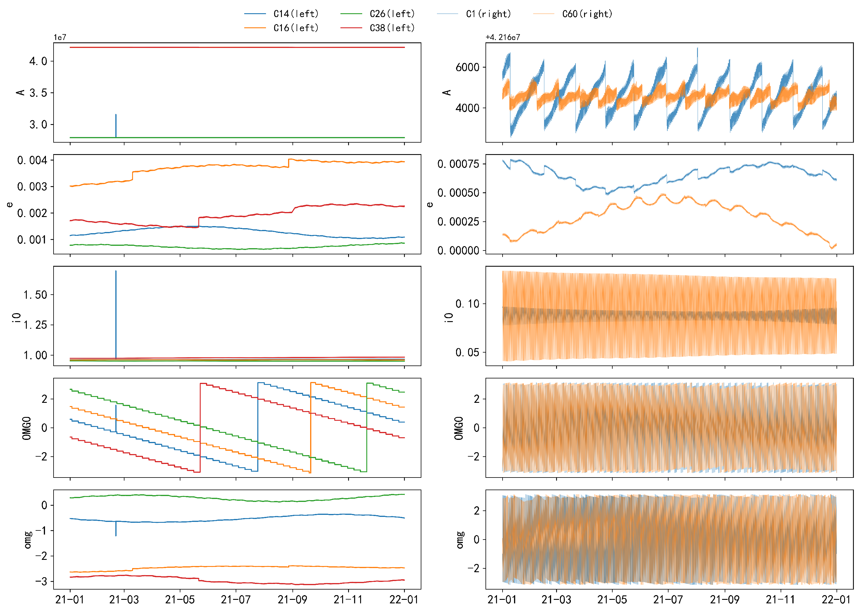The image size is (868, 616).
Task: Click the 0.003 tick on left e plot
Action: [32, 187]
